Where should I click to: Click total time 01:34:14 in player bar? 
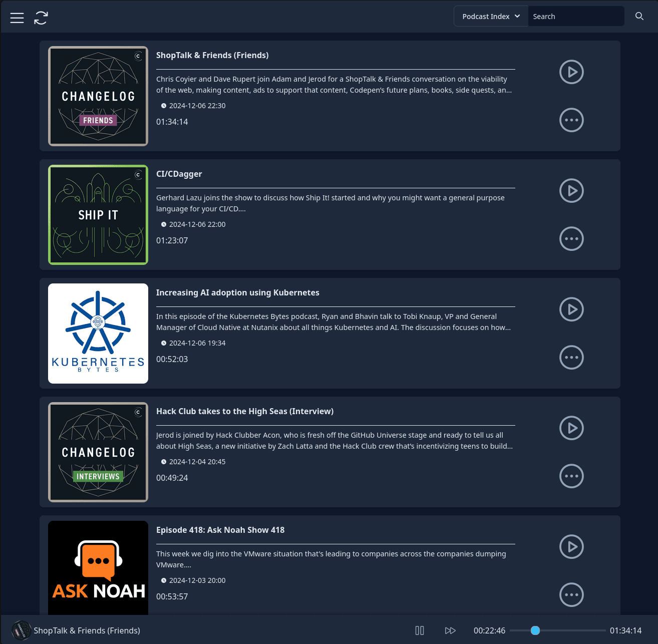point(625,630)
